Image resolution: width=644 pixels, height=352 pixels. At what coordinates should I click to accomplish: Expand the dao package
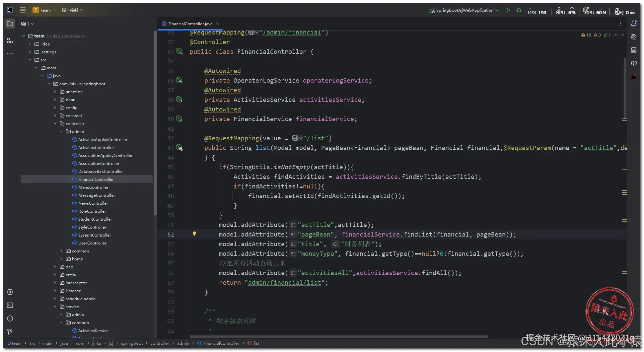click(x=55, y=267)
